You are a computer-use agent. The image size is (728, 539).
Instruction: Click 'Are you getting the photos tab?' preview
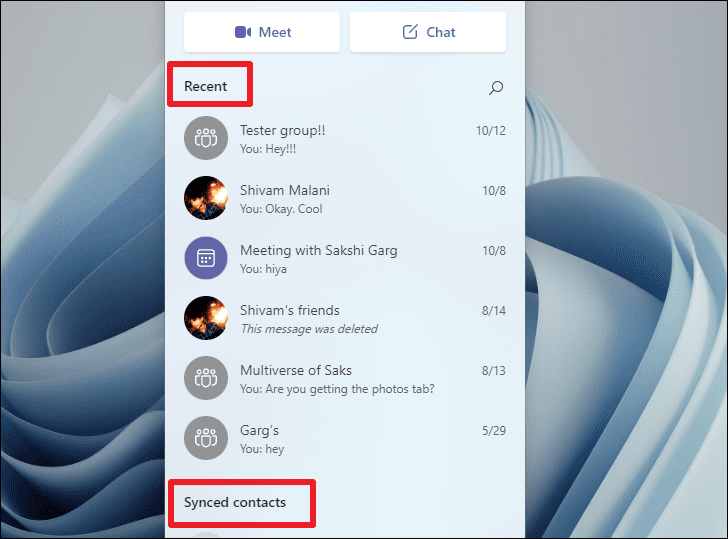tap(337, 389)
